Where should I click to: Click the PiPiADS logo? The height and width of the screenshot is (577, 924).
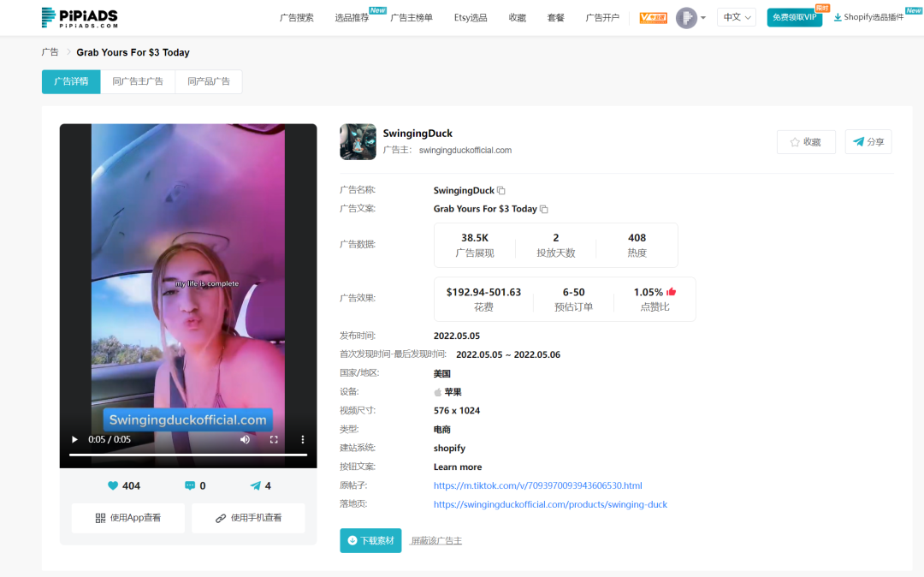pos(80,18)
